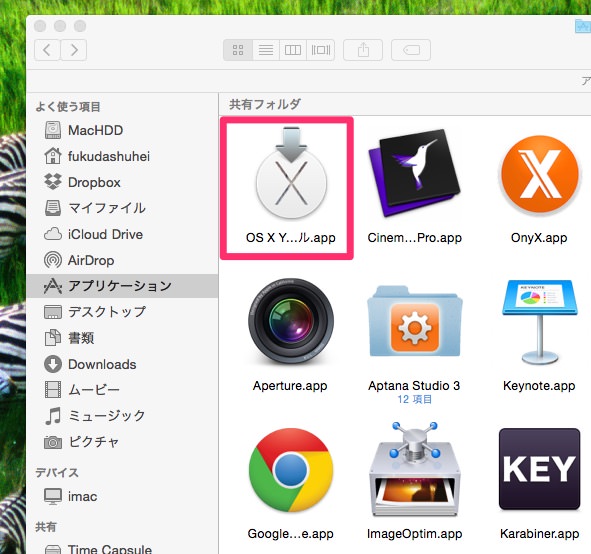Open Google Chrome app icon
591x554 pixels.
(x=291, y=470)
